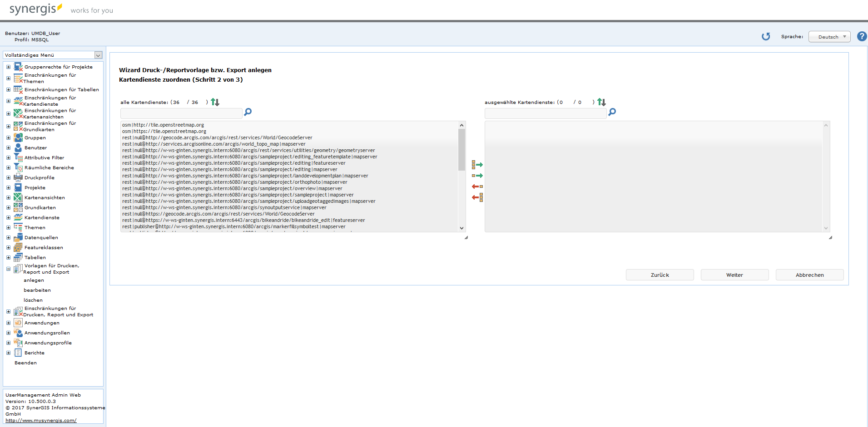Screen dimensions: 868x427
Task: Open the Sprache dropdown showing Deutsch
Action: pos(829,36)
